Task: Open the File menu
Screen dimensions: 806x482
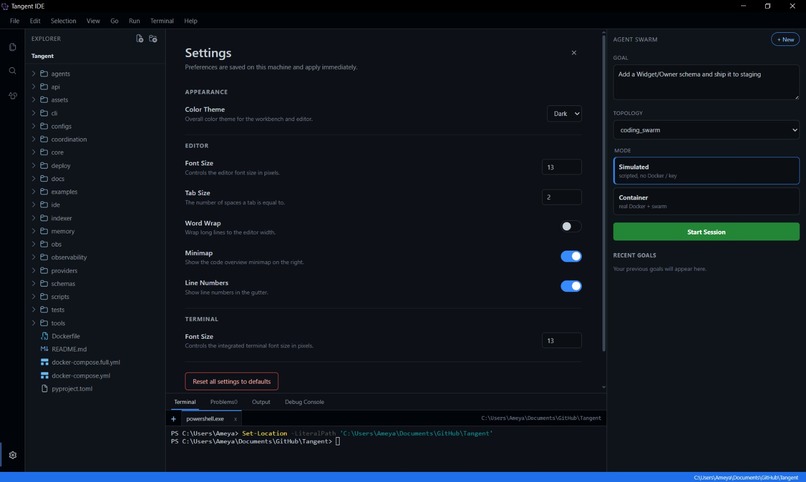Action: (14, 21)
